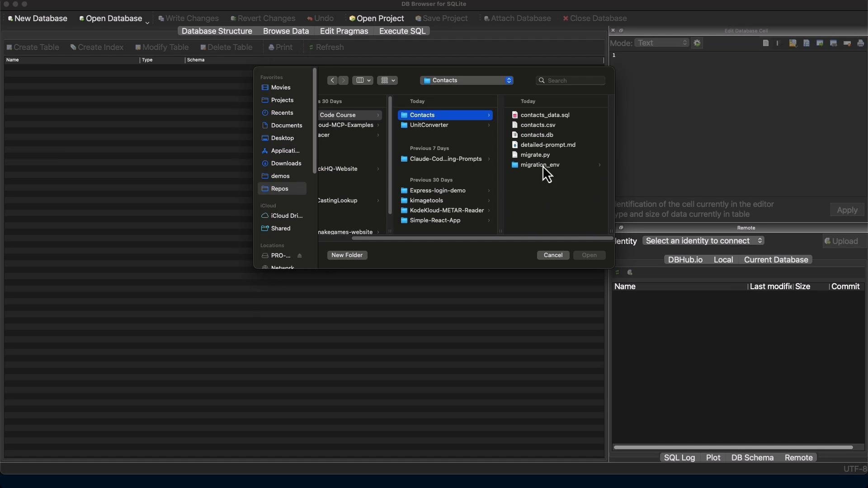The height and width of the screenshot is (488, 868).
Task: Open iCloud Drive in the sidebar
Action: pyautogui.click(x=282, y=216)
